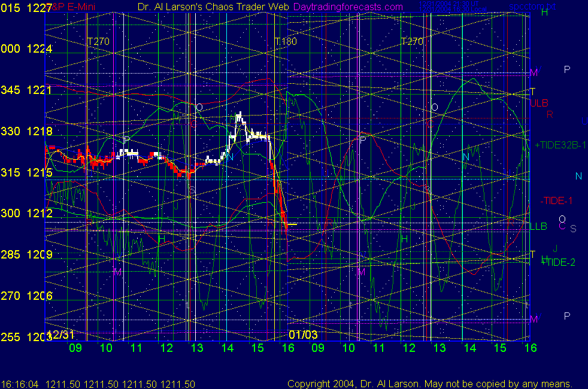This screenshot has width=588, height=389.
Task: Click the 330 degree axis label
Action: pos(11,131)
